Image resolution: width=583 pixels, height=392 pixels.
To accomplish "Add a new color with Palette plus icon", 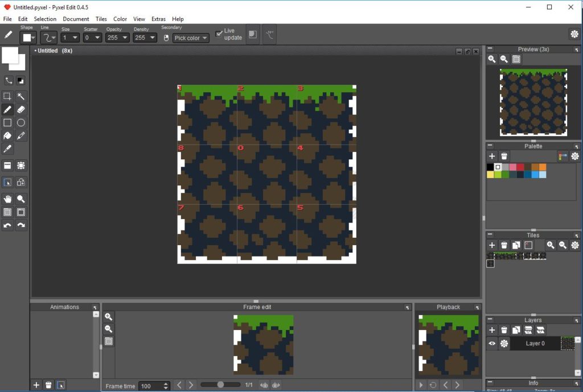I will click(x=492, y=156).
